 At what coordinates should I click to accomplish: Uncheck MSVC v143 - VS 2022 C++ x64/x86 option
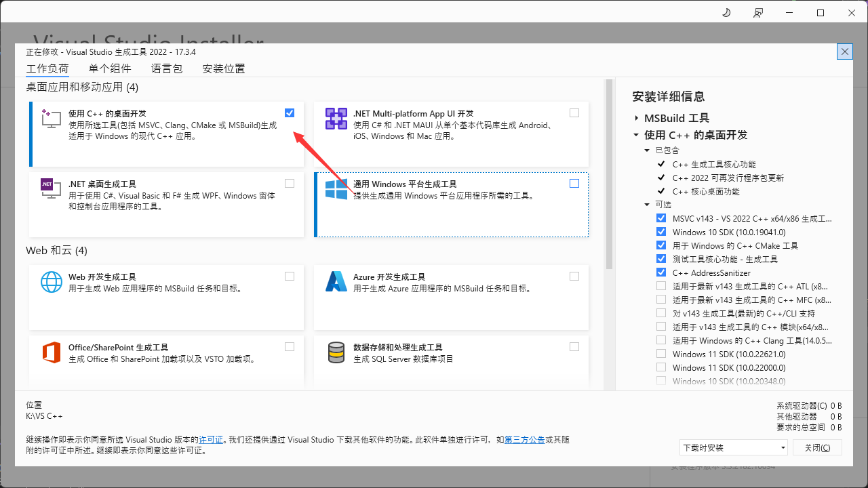pyautogui.click(x=661, y=218)
